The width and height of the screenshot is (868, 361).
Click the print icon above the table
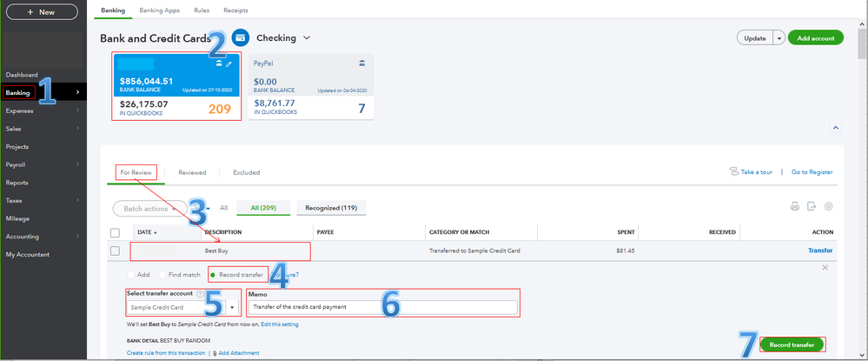point(795,207)
